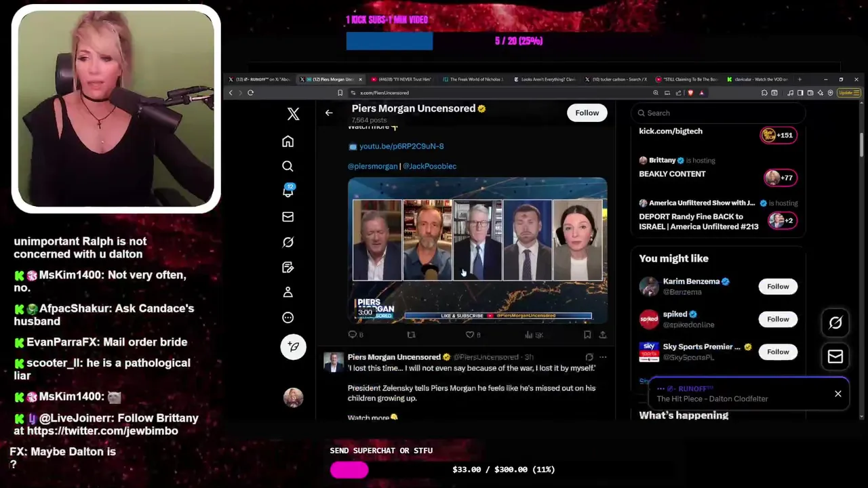The height and width of the screenshot is (488, 868).
Task: Switch to the RUNOFF on X tab
Action: coord(261,79)
